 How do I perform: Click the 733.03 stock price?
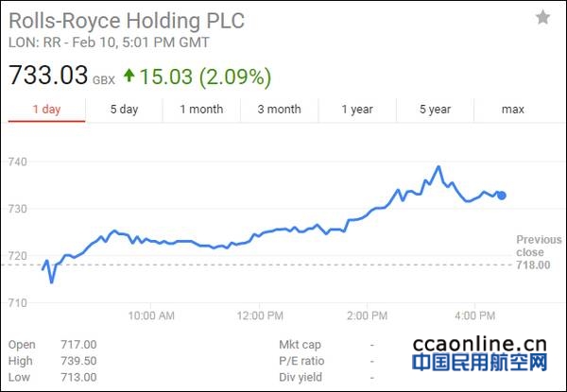coord(48,76)
